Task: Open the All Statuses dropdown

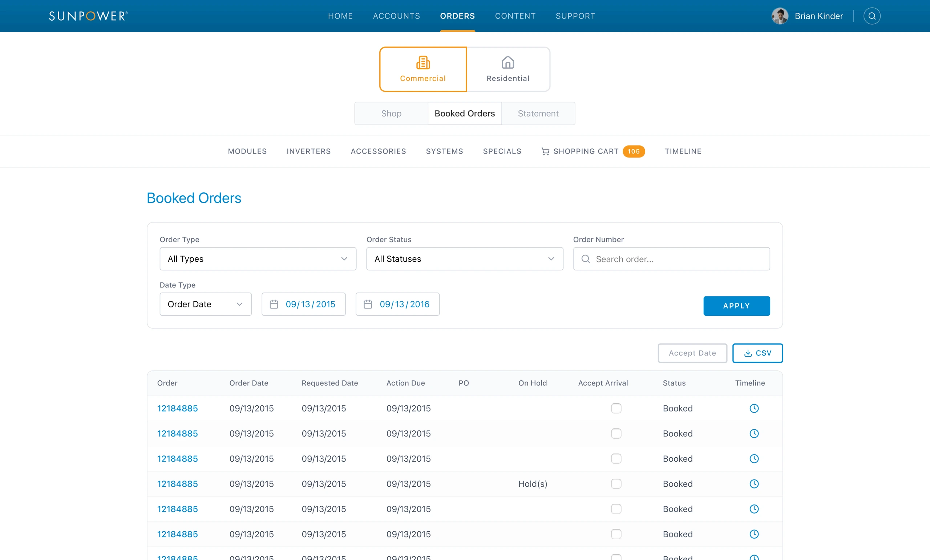Action: (x=465, y=259)
